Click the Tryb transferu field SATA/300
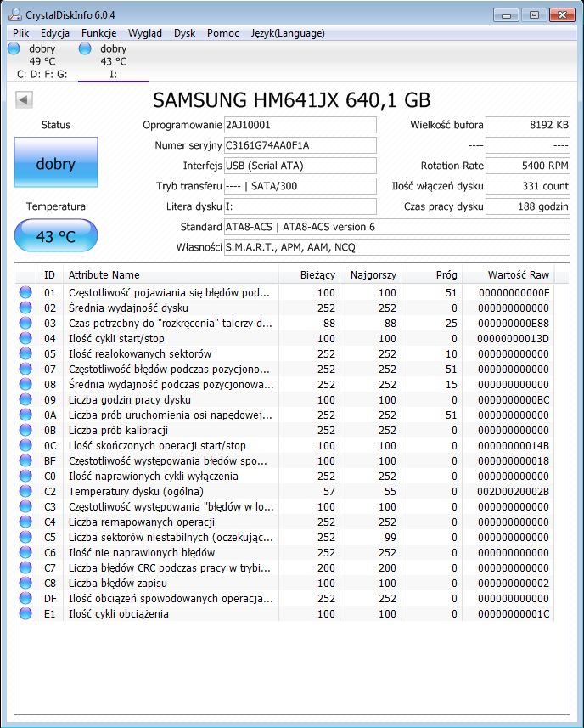Image resolution: width=584 pixels, height=728 pixels. pos(300,186)
